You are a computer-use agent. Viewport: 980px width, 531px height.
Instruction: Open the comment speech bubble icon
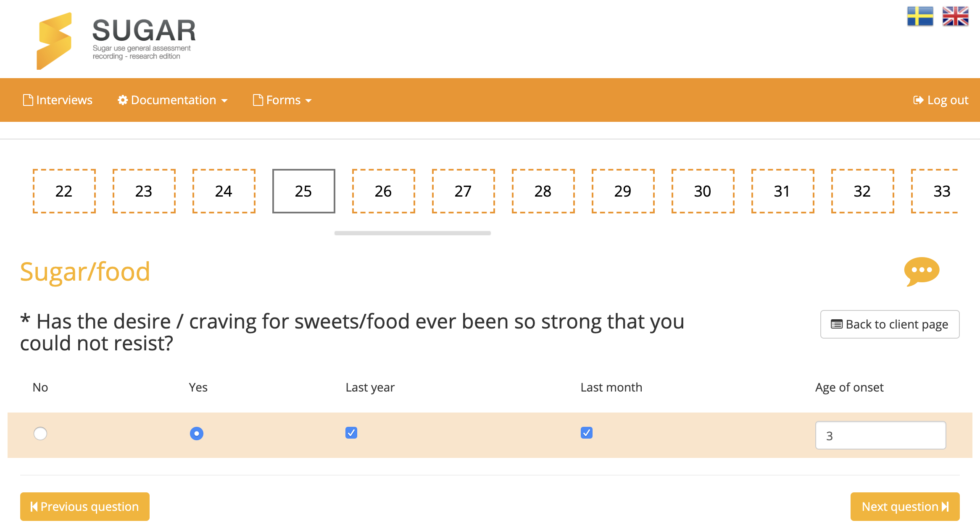922,271
